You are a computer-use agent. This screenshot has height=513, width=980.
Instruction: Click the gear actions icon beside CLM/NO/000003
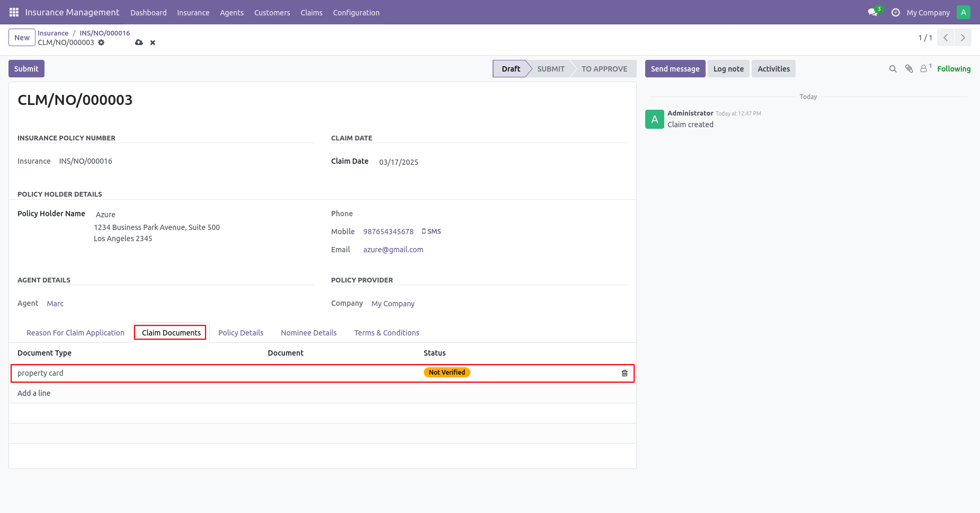101,42
